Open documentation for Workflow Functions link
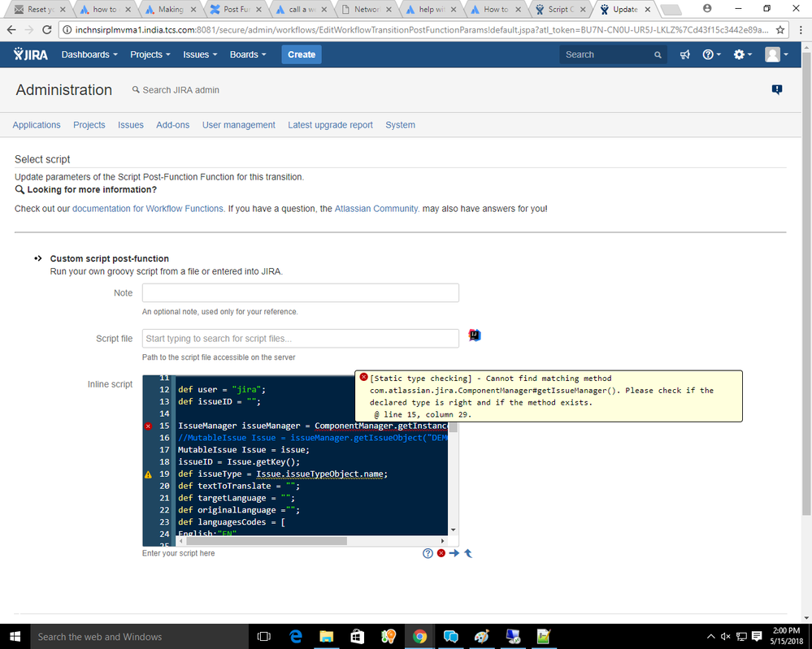This screenshot has width=812, height=649. point(149,209)
